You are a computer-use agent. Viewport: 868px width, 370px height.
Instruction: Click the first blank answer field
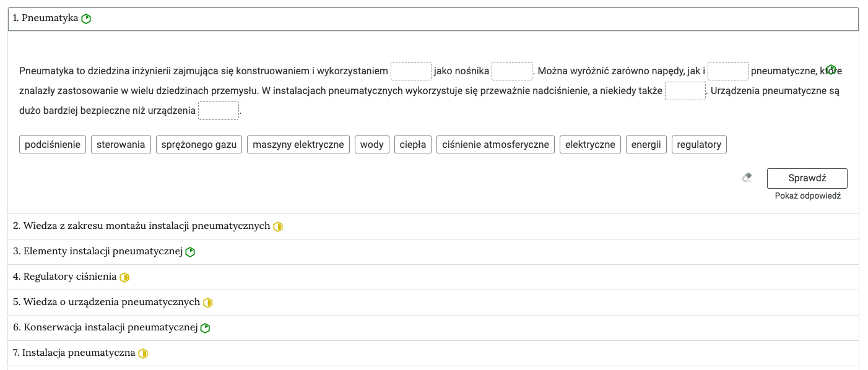[x=410, y=71]
